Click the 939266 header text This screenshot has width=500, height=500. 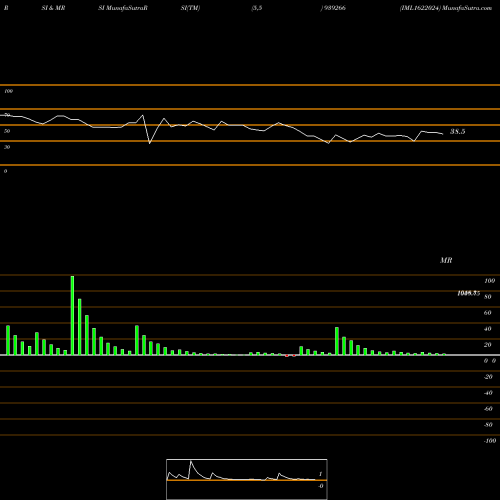334,8
